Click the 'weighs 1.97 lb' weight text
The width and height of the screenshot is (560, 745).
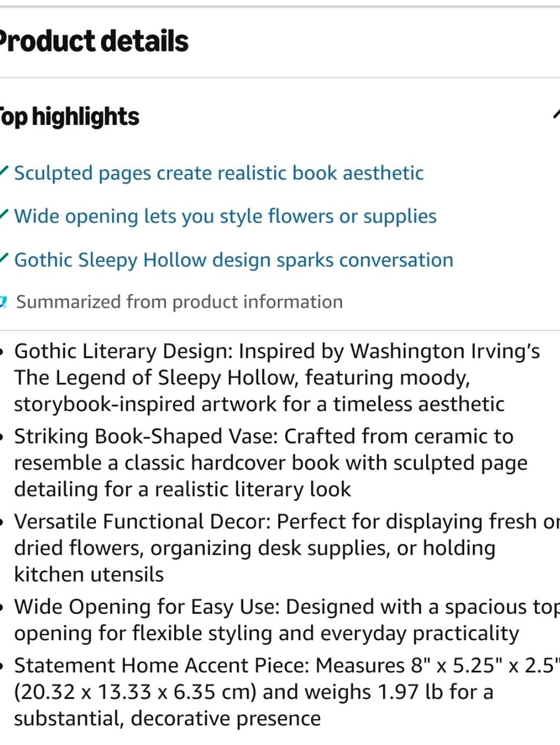377,692
